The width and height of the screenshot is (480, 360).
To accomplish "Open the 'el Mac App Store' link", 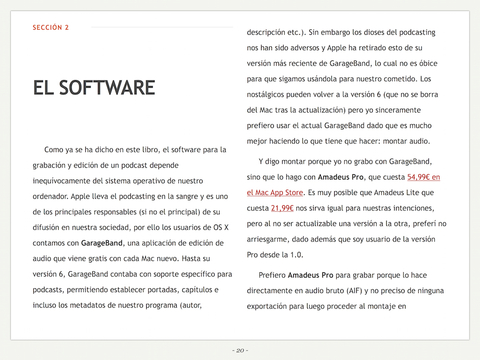I will coord(275,193).
